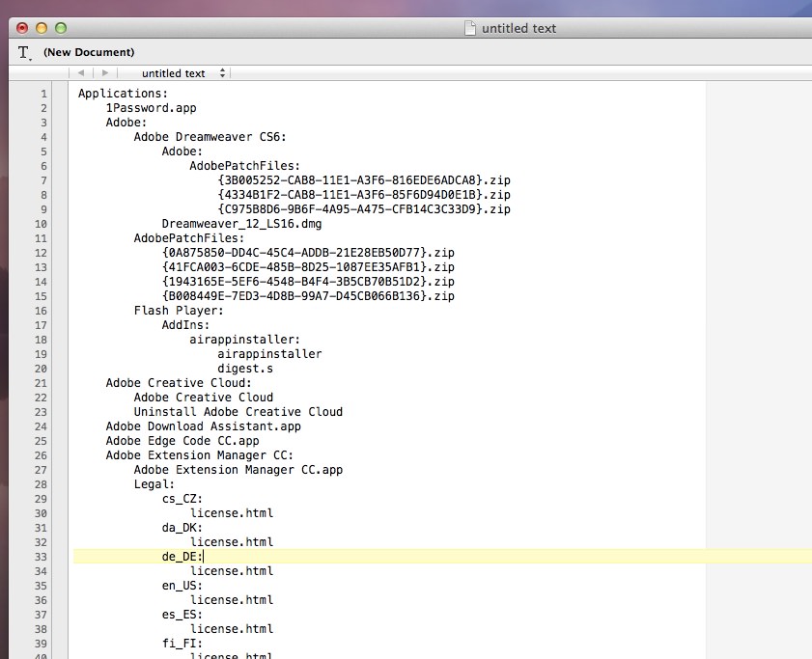
Task: Click the "Flash Player:" line
Action: (179, 311)
